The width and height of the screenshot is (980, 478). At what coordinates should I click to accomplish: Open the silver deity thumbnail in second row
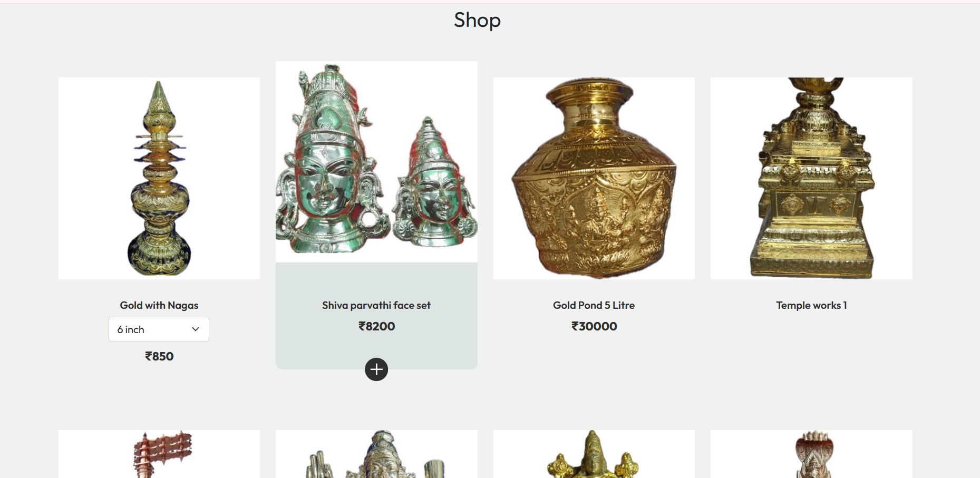tap(376, 454)
